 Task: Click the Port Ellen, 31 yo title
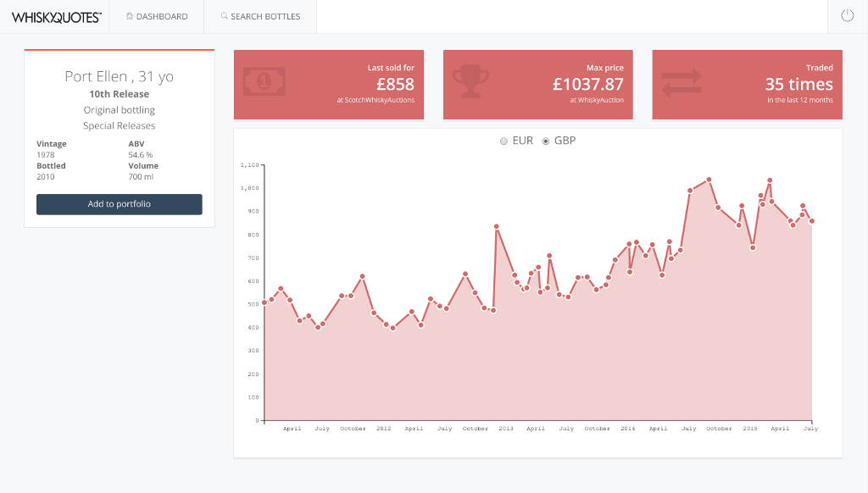(x=119, y=76)
